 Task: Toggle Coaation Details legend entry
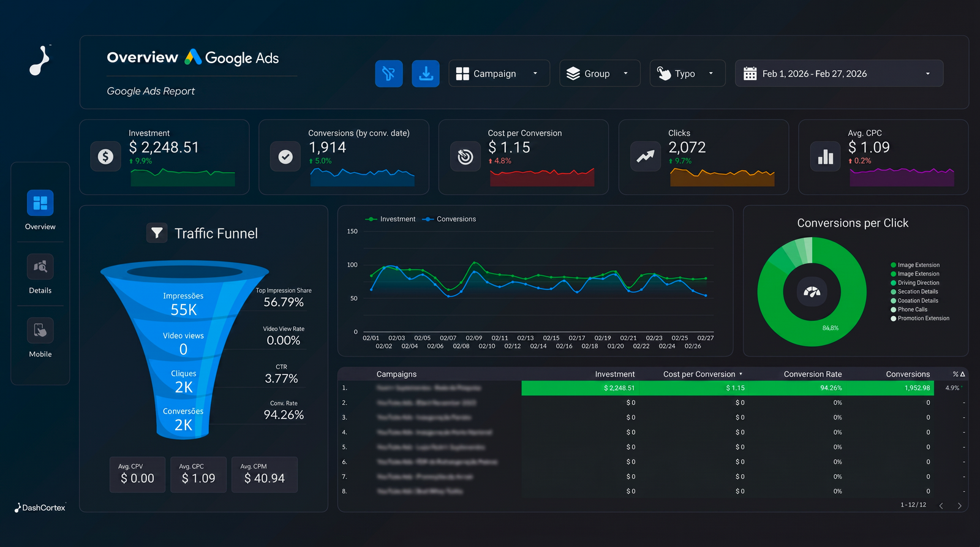914,301
